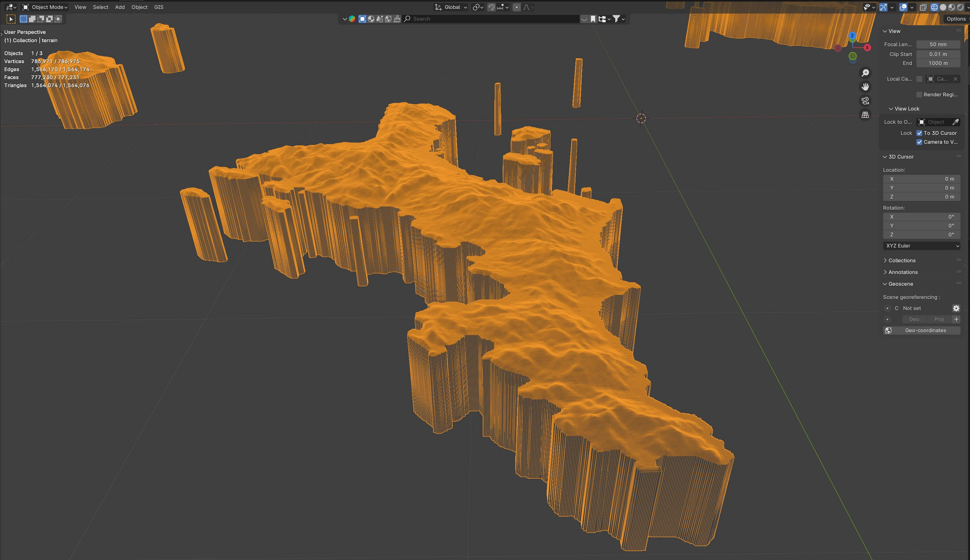
Task: Enable the Render Region checkbox
Action: click(x=919, y=95)
